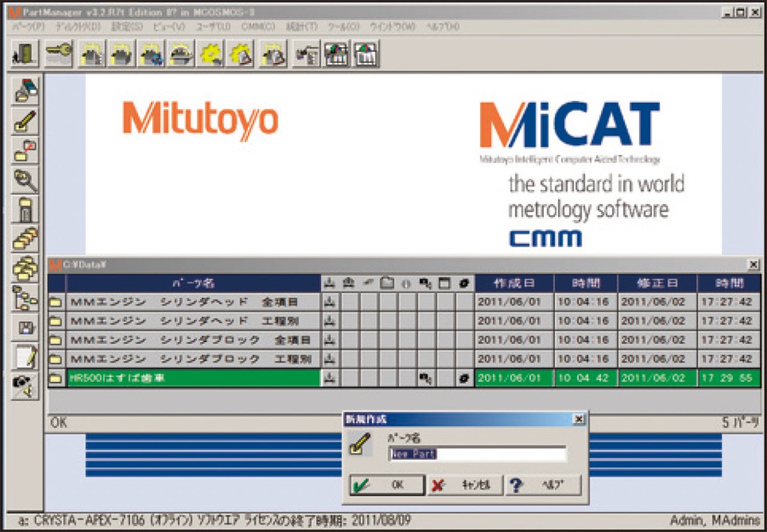Viewport: 767px width, 532px height.
Task: Click the eraser delete-part sidebar icon
Action: (26, 91)
